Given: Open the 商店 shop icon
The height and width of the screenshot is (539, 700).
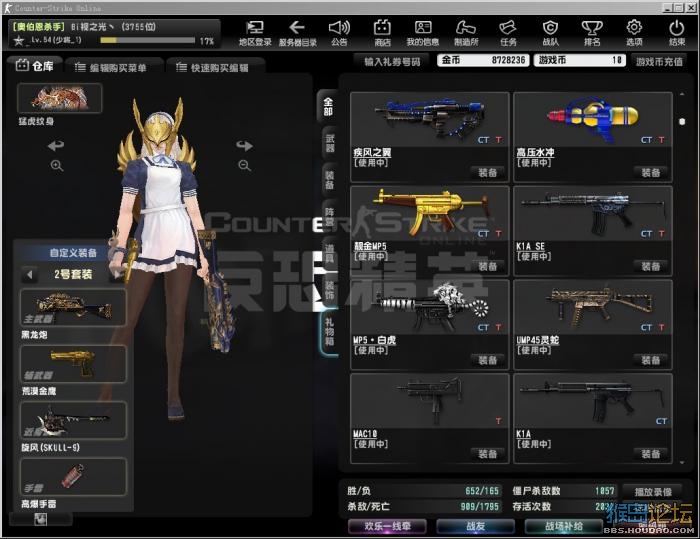Looking at the screenshot, I should coord(382,33).
